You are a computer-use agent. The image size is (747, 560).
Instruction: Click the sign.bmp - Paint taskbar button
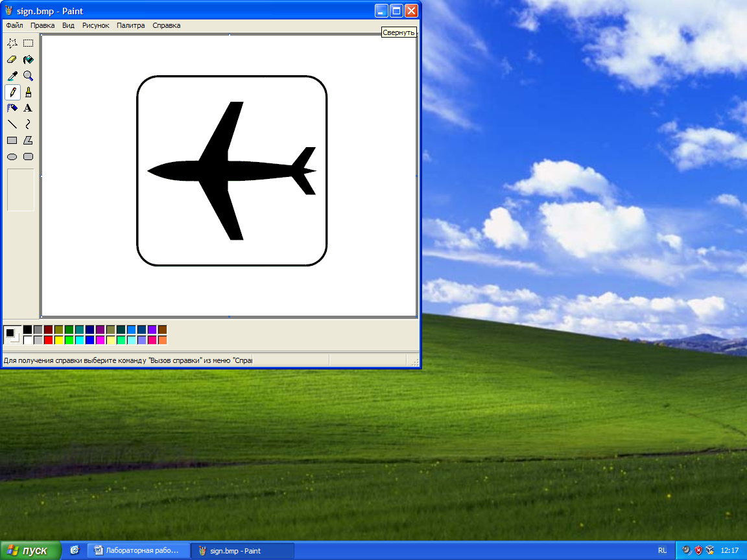[x=243, y=550]
